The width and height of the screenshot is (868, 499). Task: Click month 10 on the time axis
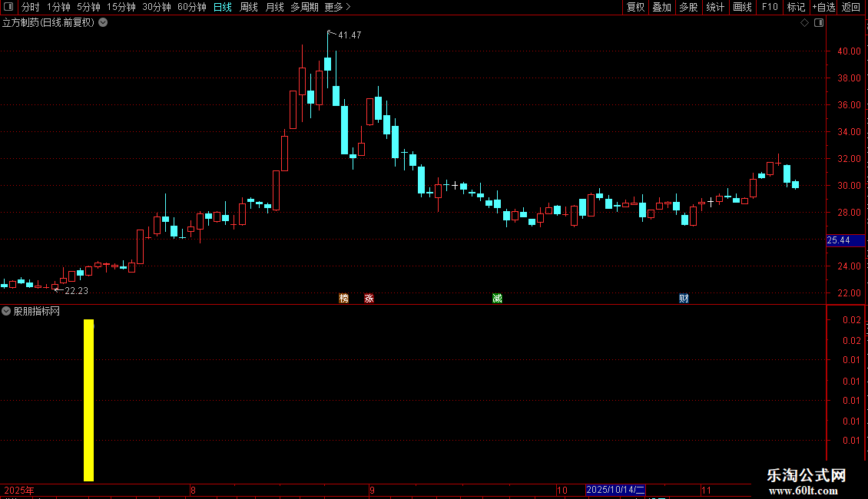pyautogui.click(x=562, y=490)
